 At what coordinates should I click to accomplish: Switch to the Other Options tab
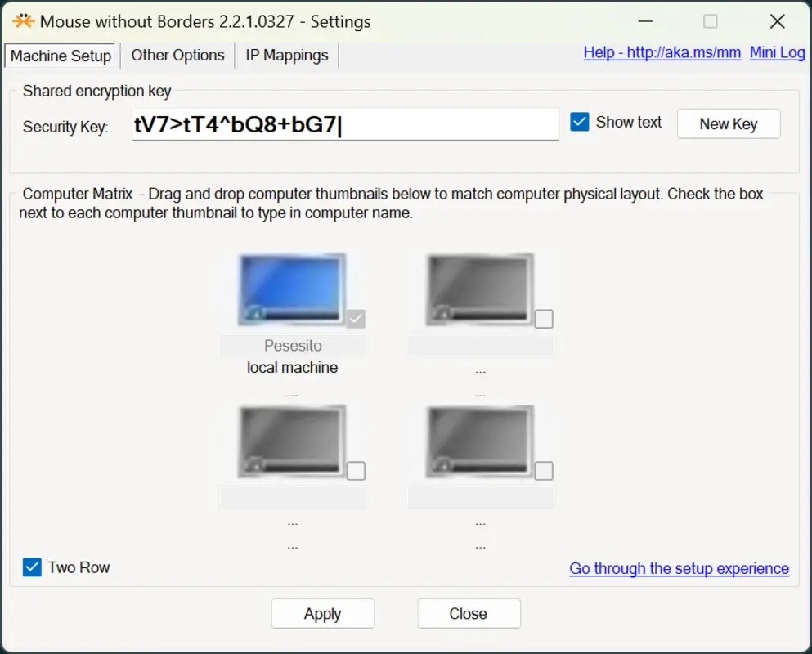177,55
